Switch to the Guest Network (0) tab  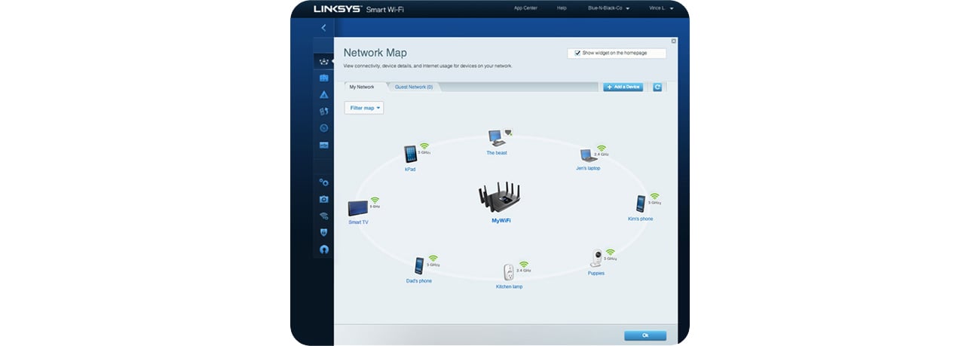tap(414, 87)
